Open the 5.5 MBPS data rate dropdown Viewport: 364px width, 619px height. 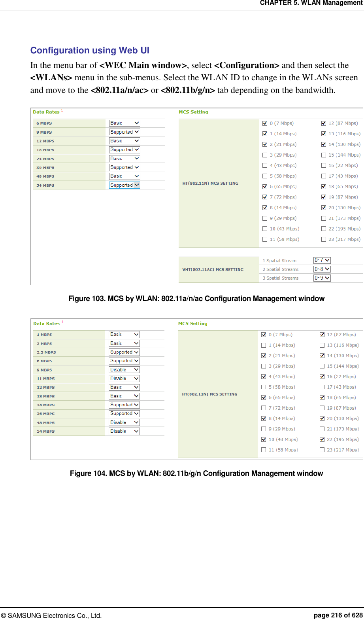pyautogui.click(x=124, y=352)
